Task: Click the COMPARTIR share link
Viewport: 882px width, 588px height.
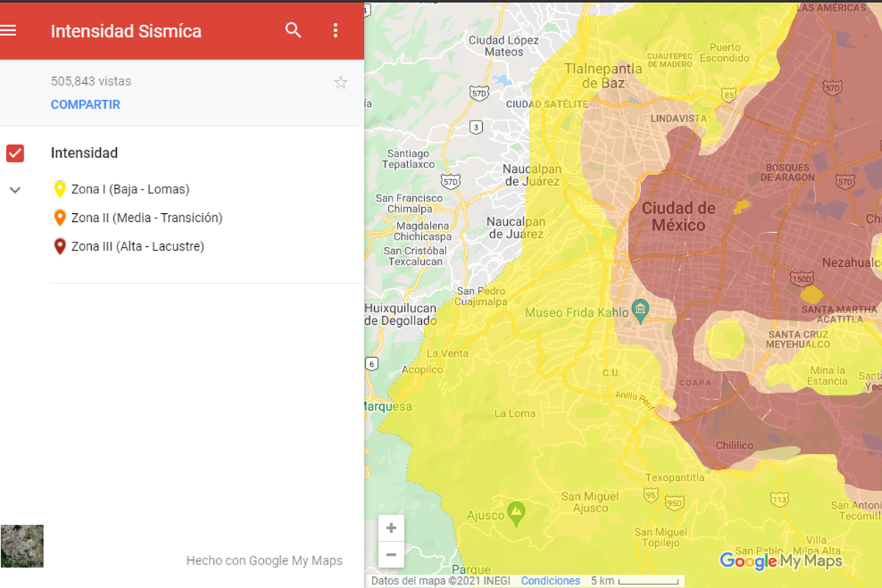Action: coord(85,104)
